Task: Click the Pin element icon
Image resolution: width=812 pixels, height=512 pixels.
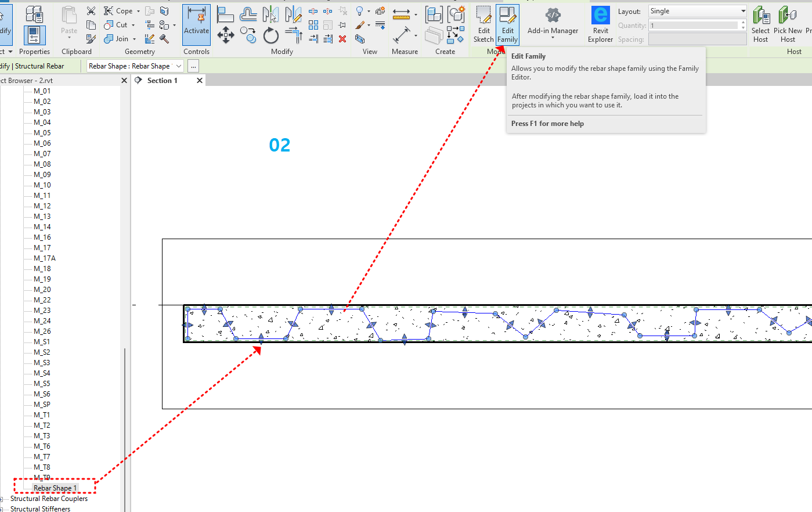Action: point(342,25)
